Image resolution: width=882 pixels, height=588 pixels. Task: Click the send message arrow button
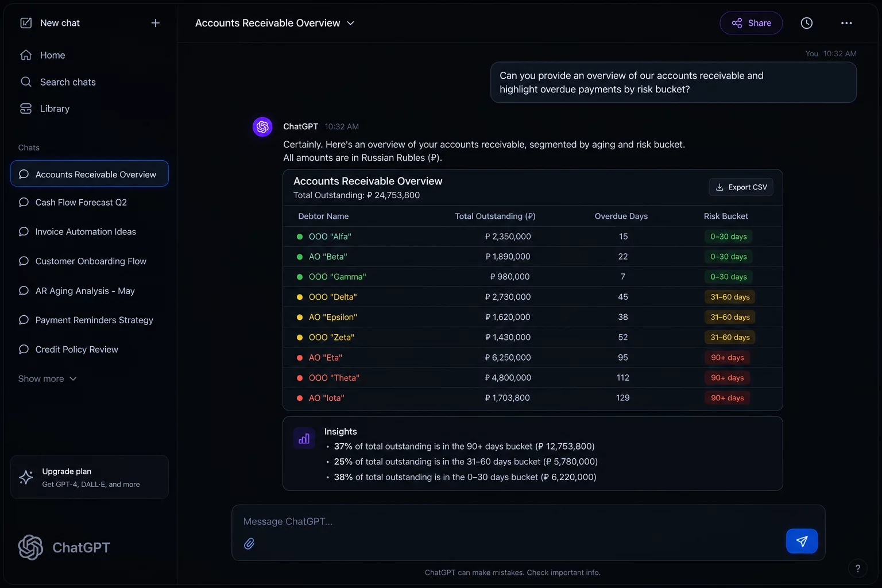[x=802, y=541]
